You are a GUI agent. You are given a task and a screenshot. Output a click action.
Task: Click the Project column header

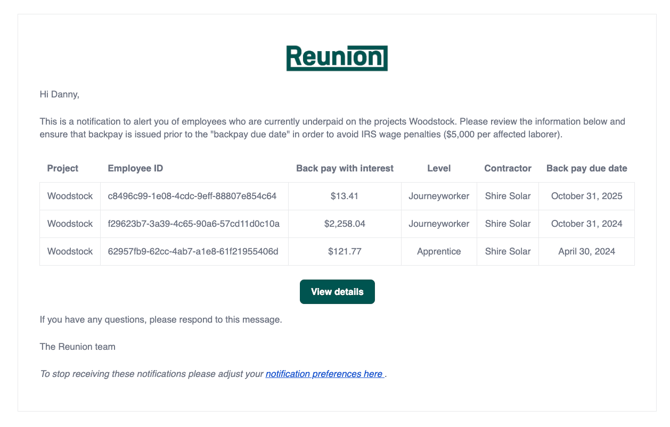(63, 169)
